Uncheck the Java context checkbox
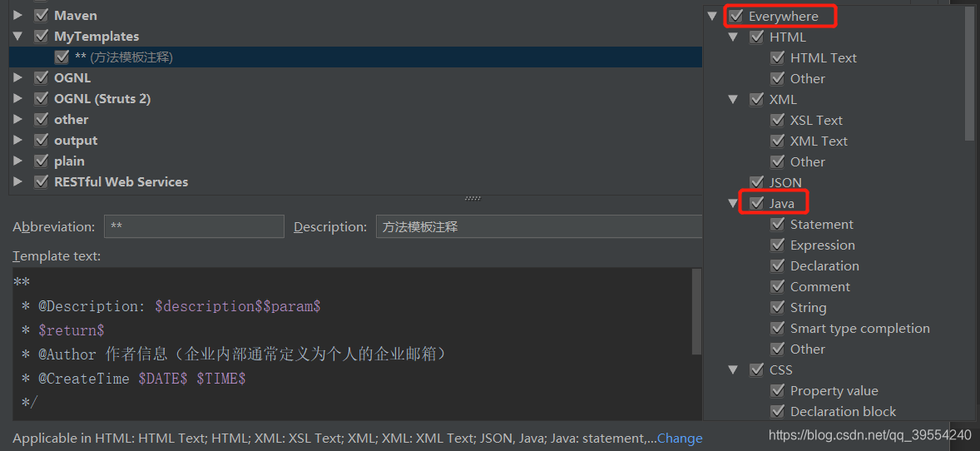Viewport: 980px width, 451px height. tap(756, 203)
